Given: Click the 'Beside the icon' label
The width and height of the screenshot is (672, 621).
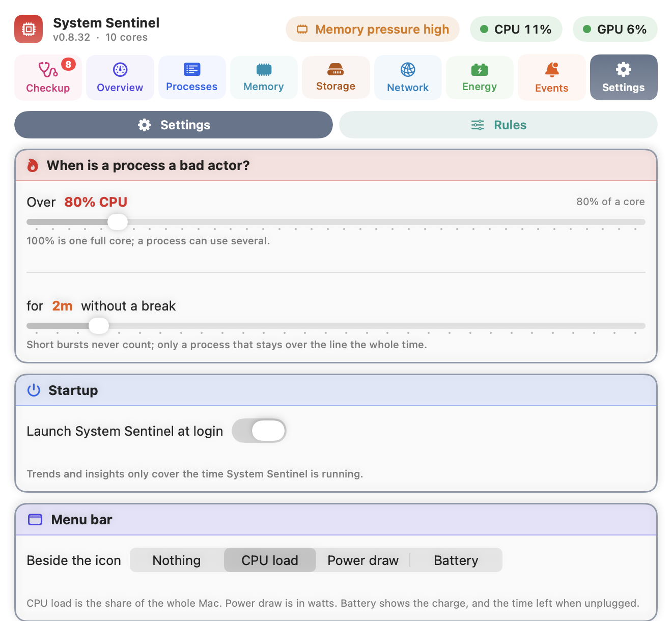Looking at the screenshot, I should pos(74,560).
